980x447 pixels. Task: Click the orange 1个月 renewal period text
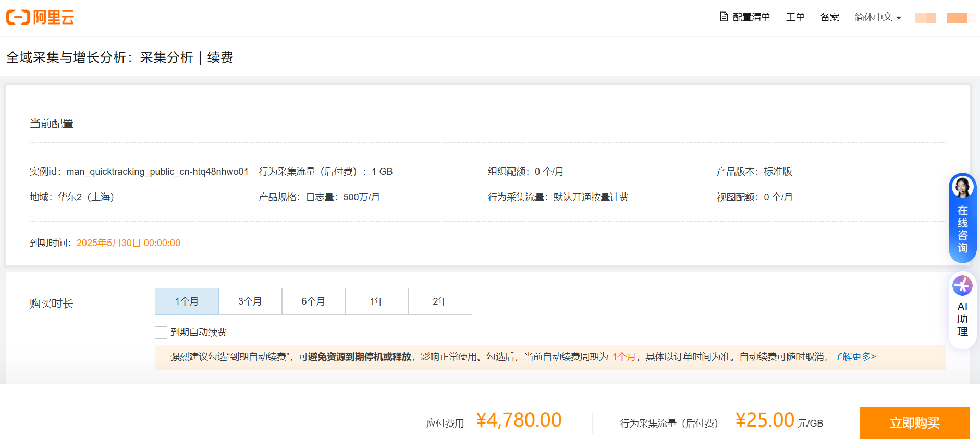[x=624, y=357]
